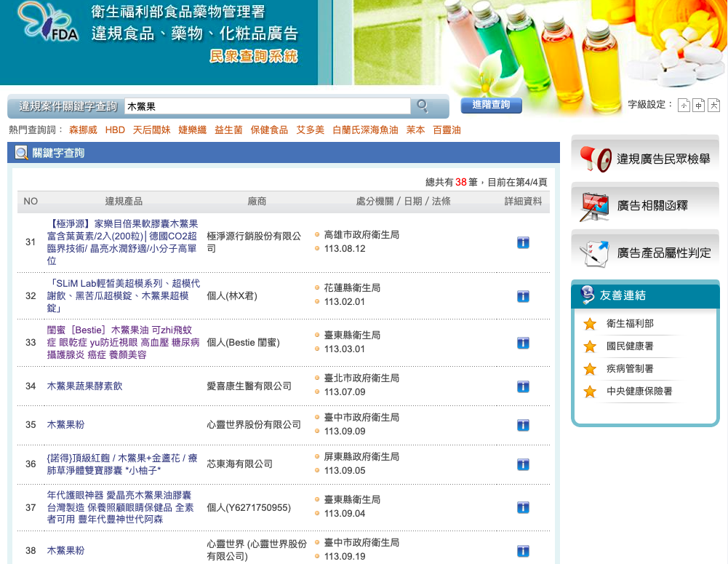728x564 pixels.
Task: Open product link 木鱉果蔬果酵素飲
Action: tap(85, 386)
